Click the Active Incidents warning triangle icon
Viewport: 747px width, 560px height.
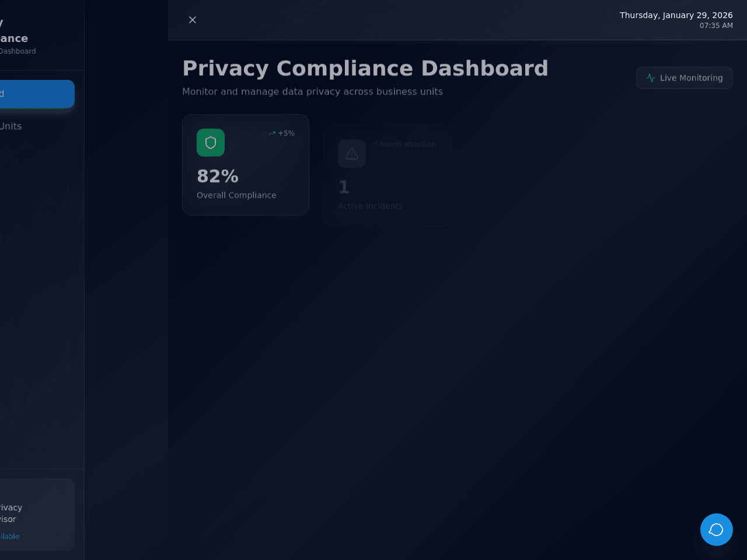click(x=352, y=153)
